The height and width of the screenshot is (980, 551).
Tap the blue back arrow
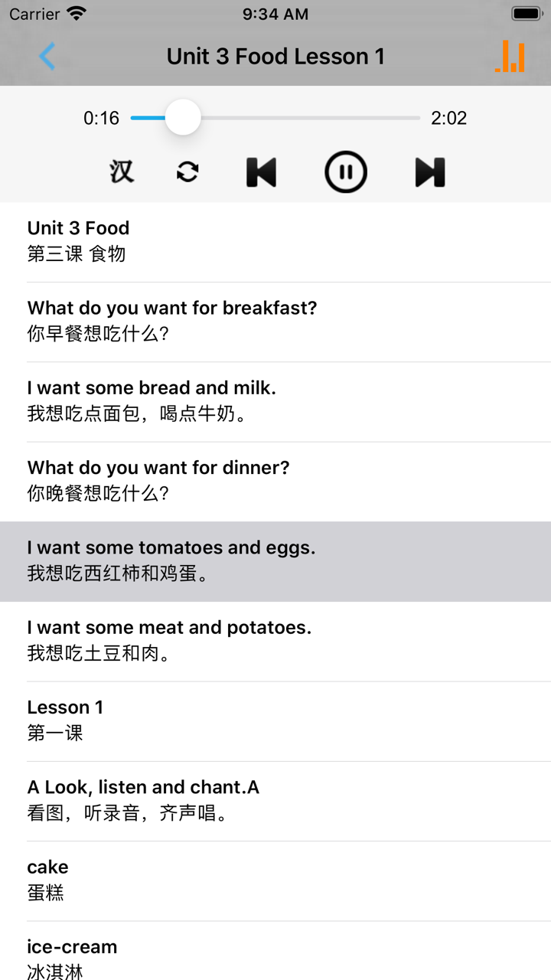coord(47,57)
